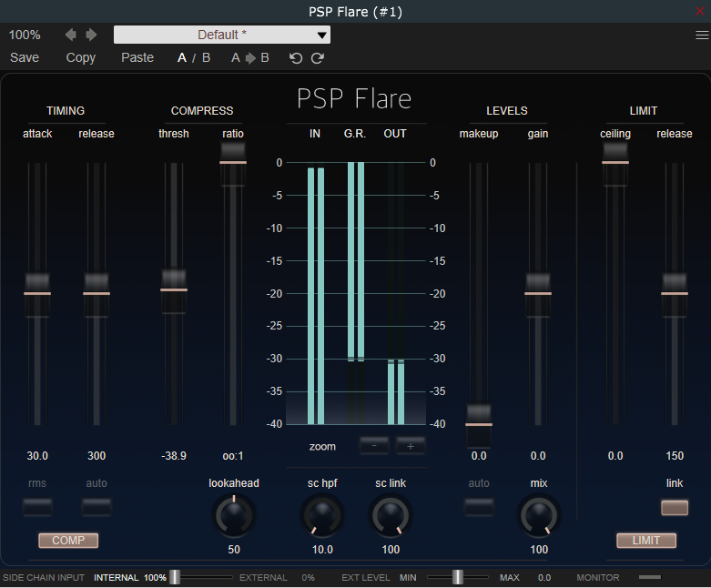Switch between A / B settings
Screen dimensions: 711x588
pos(194,58)
